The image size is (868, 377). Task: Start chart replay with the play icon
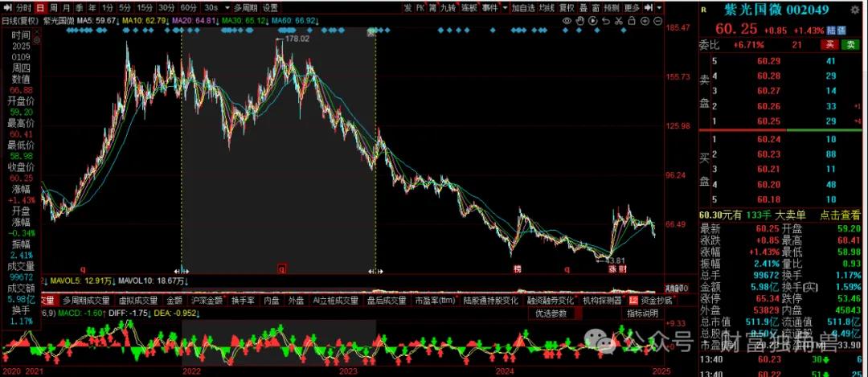pos(593,20)
